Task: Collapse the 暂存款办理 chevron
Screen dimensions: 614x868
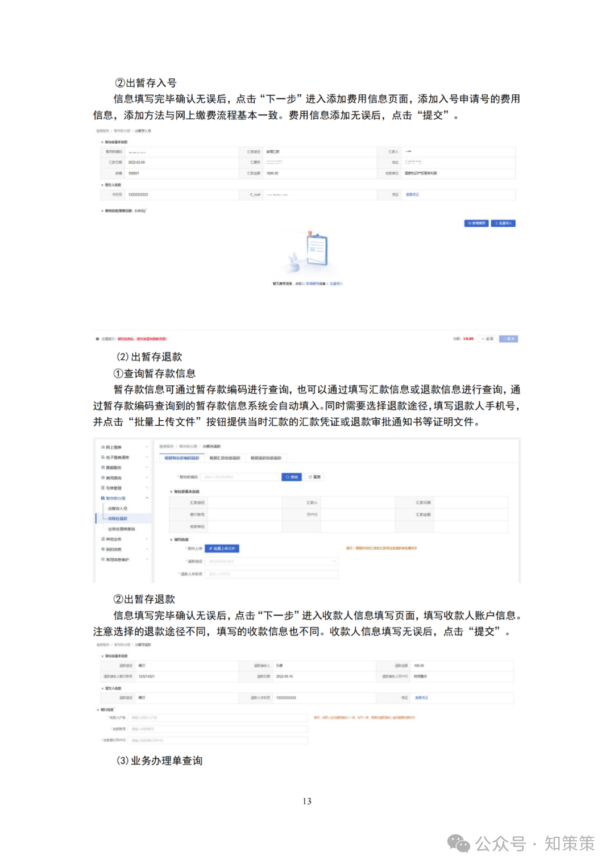Action: pyautogui.click(x=147, y=499)
